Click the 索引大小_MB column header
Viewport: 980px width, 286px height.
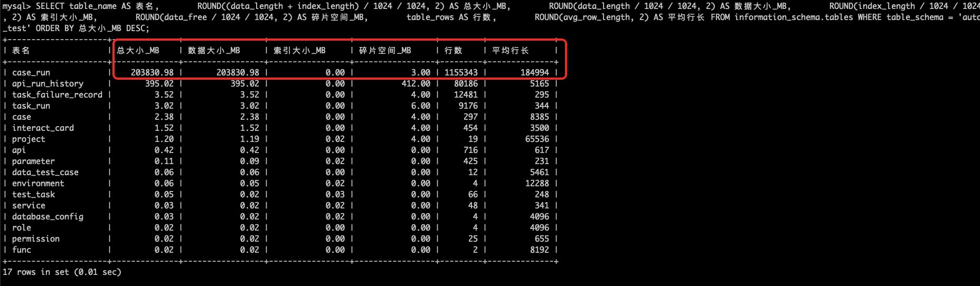(x=299, y=51)
